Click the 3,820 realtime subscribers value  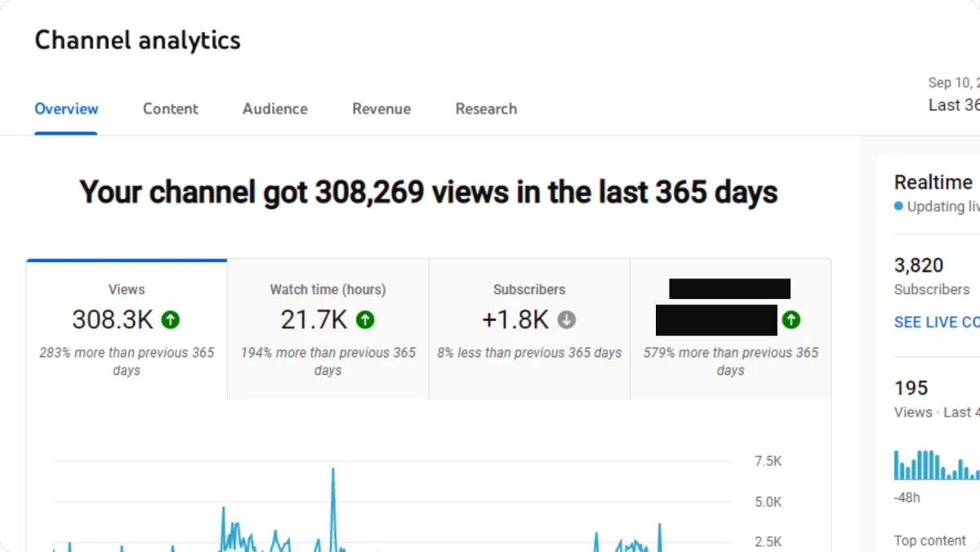[x=919, y=265]
